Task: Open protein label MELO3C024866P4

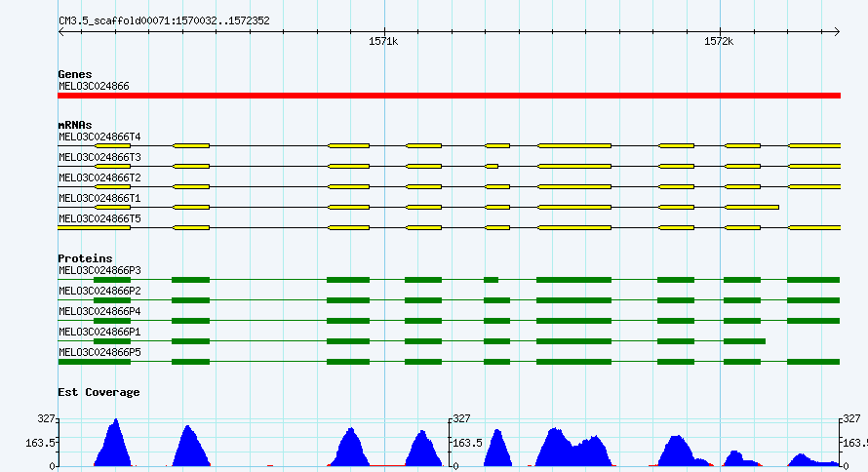Action: tap(99, 311)
